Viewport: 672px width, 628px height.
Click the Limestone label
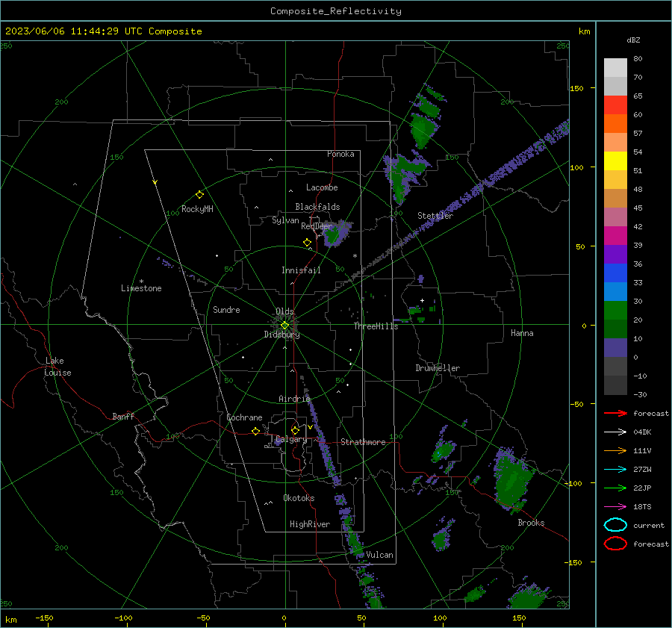click(141, 288)
